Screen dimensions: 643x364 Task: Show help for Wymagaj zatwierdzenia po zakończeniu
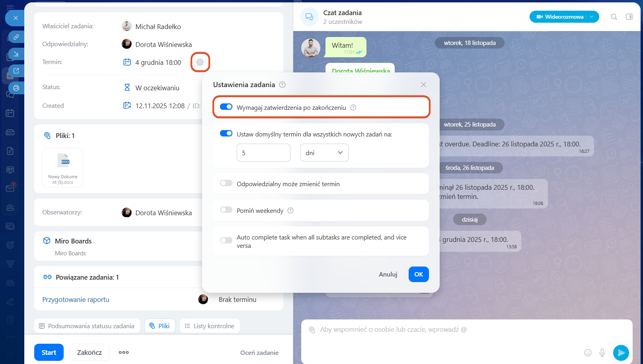click(353, 107)
